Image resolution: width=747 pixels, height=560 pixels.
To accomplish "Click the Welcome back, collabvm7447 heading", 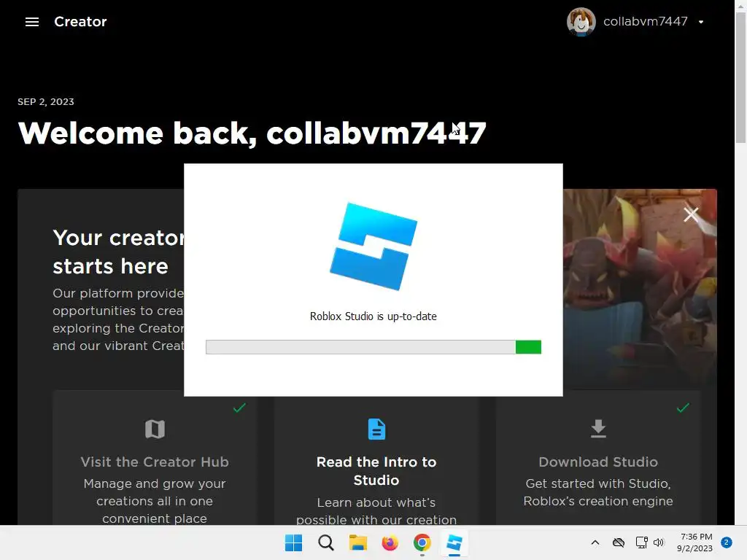I will pos(252,133).
